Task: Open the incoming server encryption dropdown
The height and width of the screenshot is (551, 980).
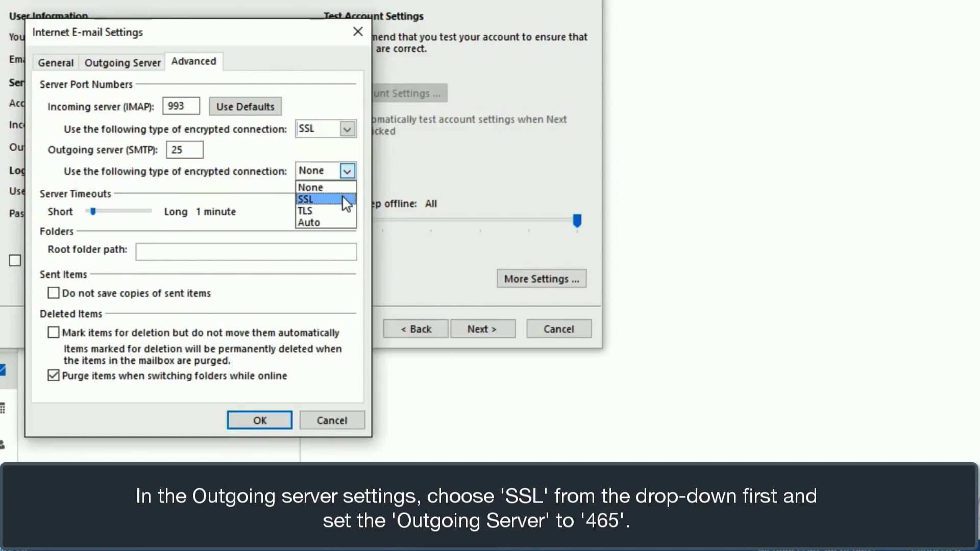Action: click(x=347, y=129)
